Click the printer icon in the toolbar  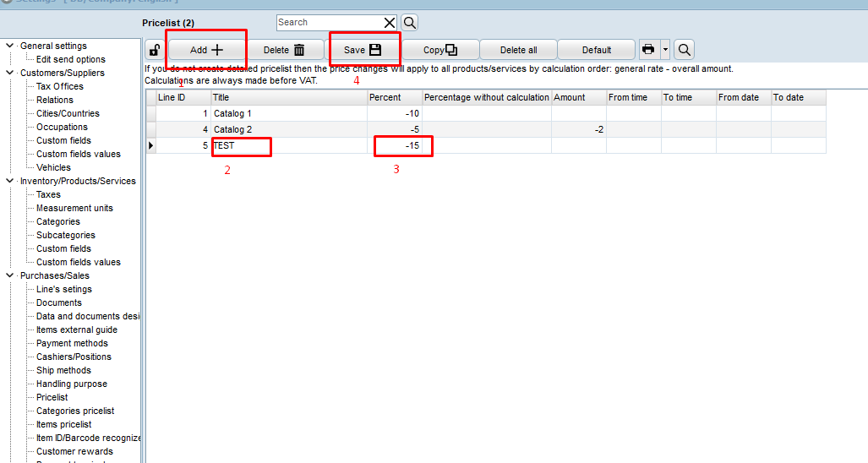pos(648,50)
